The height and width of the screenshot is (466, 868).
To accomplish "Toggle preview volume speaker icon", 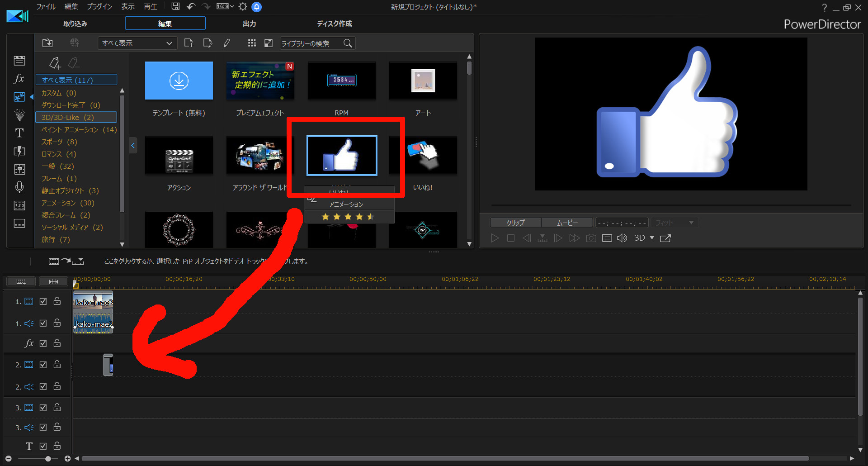I will pyautogui.click(x=622, y=238).
